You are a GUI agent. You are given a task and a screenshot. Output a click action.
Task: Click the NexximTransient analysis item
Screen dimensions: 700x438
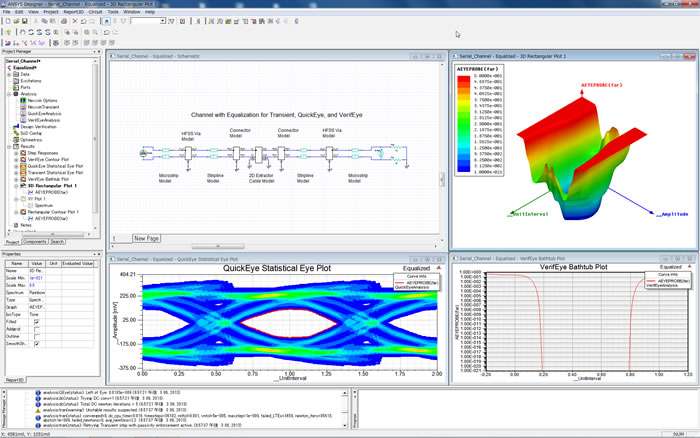[x=43, y=107]
